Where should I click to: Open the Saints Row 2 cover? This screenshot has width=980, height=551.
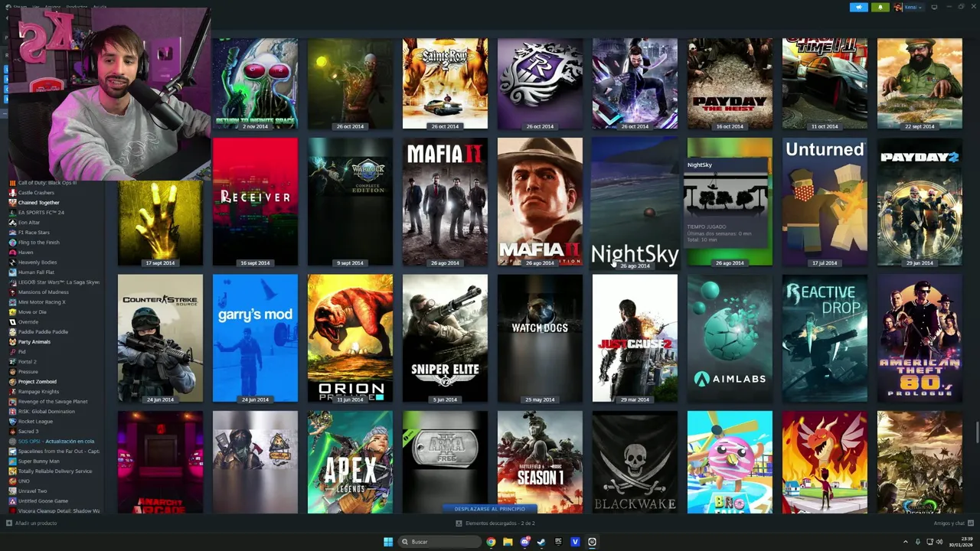click(445, 83)
